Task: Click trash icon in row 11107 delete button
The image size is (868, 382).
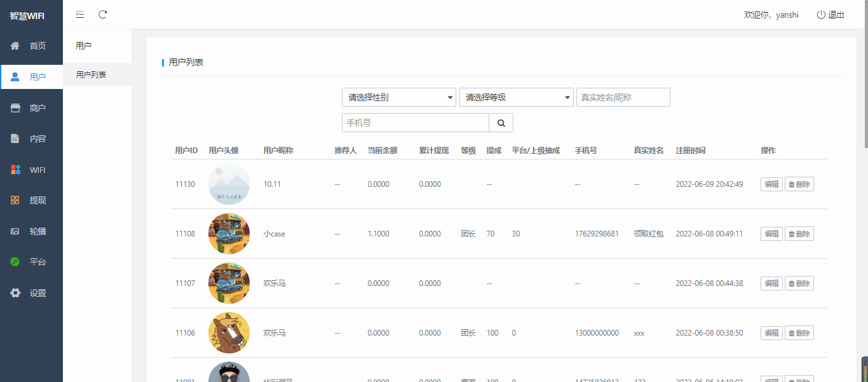Action: pos(792,283)
